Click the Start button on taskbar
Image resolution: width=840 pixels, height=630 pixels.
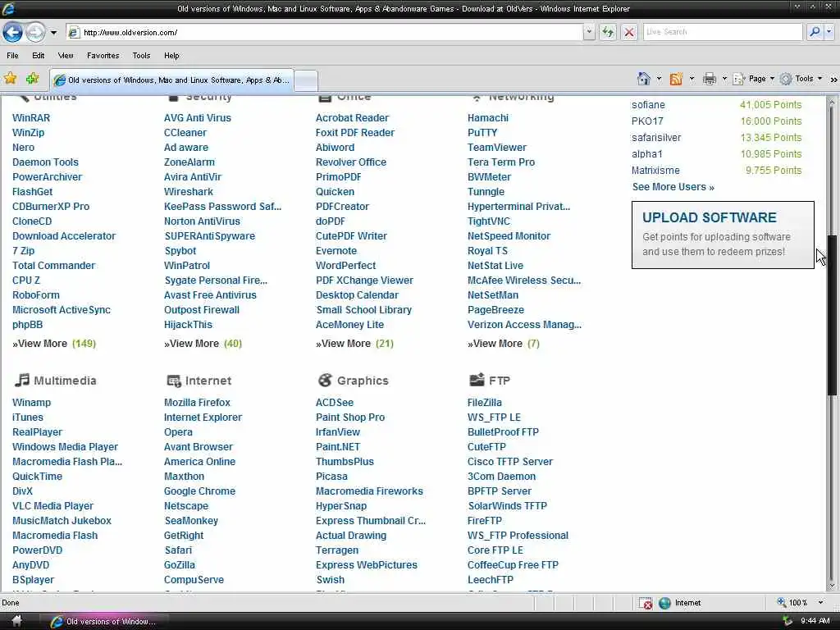pyautogui.click(x=17, y=622)
